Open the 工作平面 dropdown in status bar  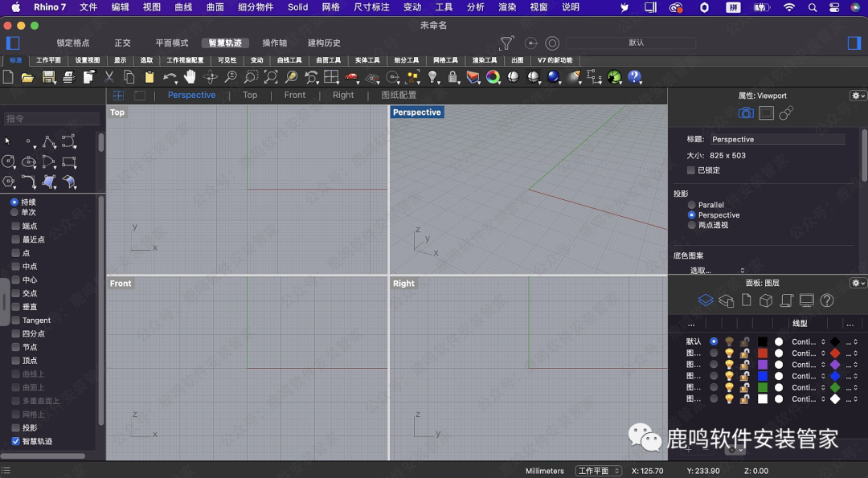(x=598, y=471)
